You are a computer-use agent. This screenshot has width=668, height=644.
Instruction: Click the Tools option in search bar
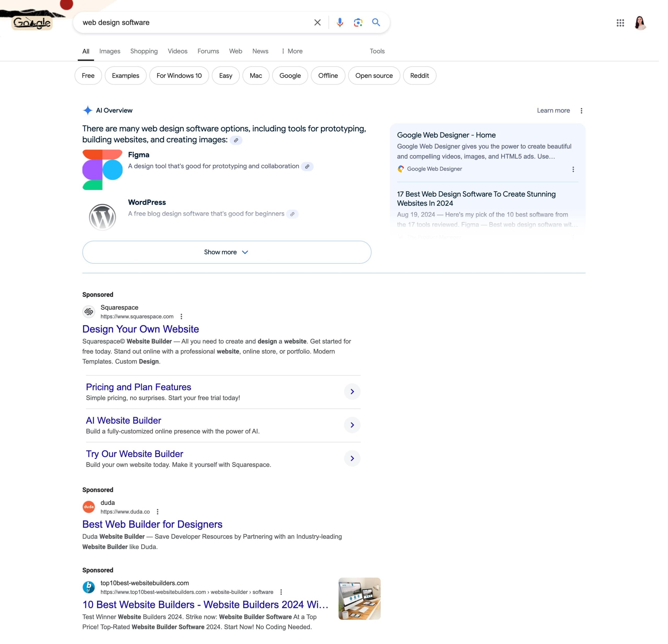(378, 51)
